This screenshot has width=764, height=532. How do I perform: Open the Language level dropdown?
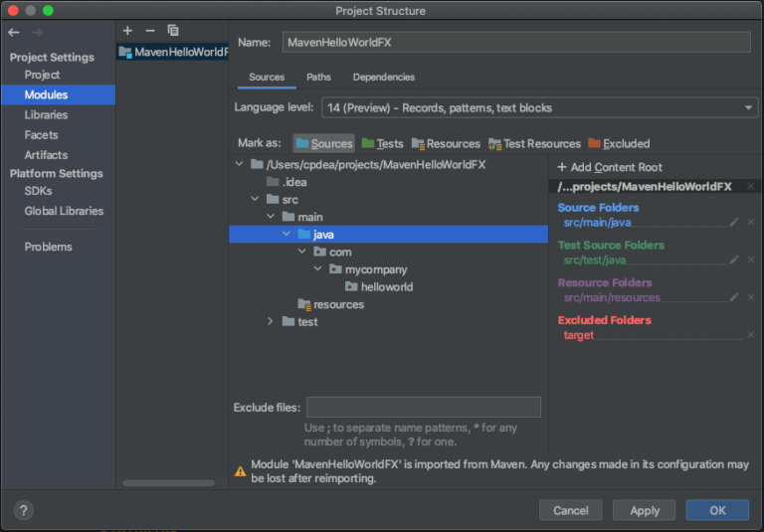[x=540, y=107]
